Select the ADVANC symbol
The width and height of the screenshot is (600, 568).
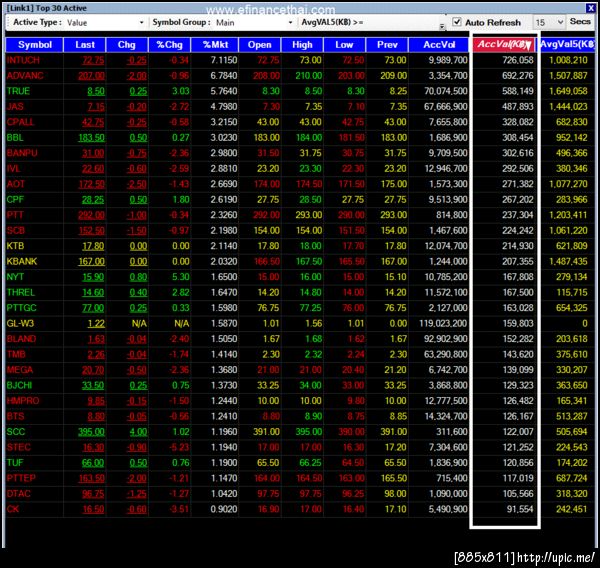[x=25, y=76]
